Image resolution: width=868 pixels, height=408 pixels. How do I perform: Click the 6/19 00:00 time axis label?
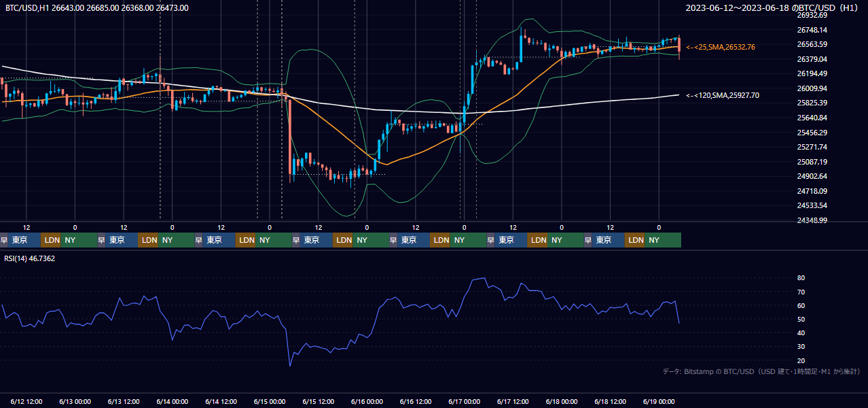[659, 401]
